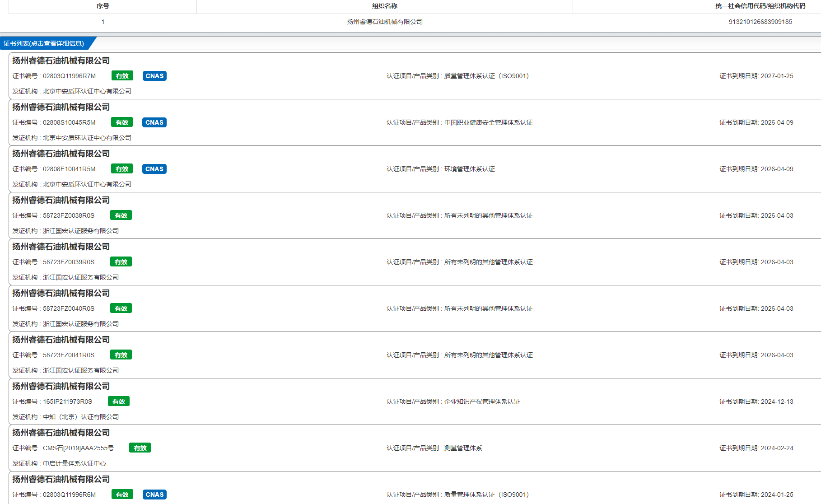Open certificate 58723FZ0040R0S details

(415, 308)
